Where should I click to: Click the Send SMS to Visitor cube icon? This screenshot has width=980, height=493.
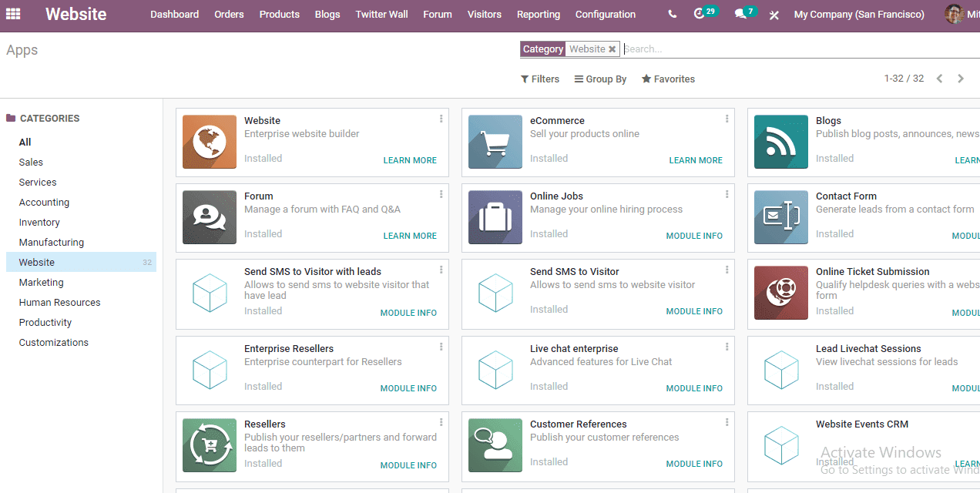(x=495, y=293)
